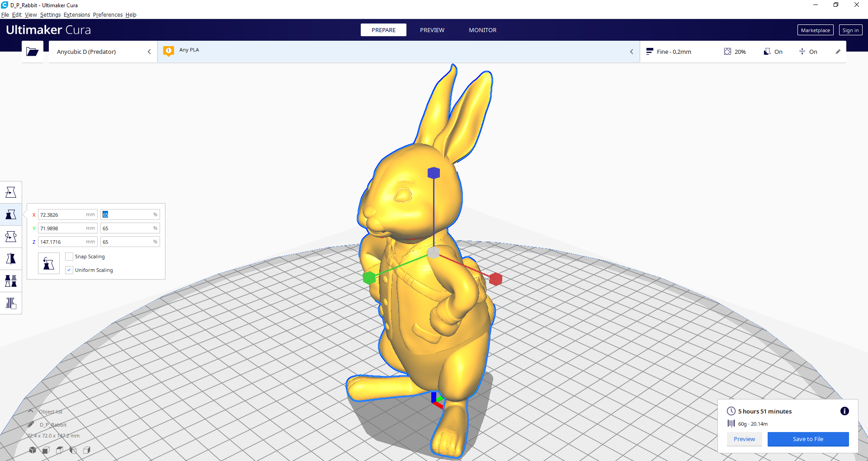
Task: Collapse the Object list panel
Action: [x=31, y=411]
